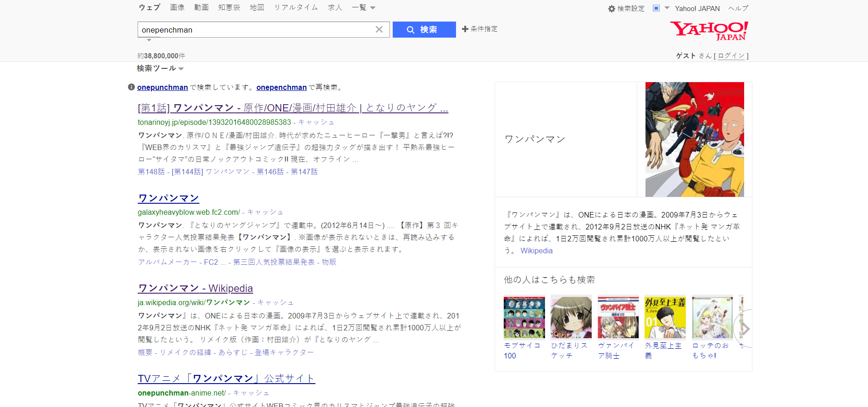
Task: Open 検索設定 gear settings
Action: (x=626, y=8)
